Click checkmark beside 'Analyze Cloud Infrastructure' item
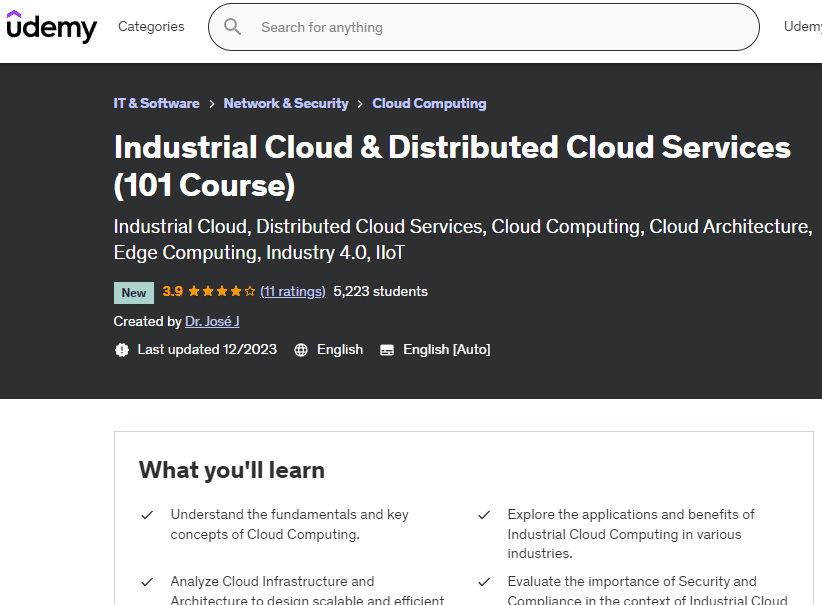 [x=147, y=582]
